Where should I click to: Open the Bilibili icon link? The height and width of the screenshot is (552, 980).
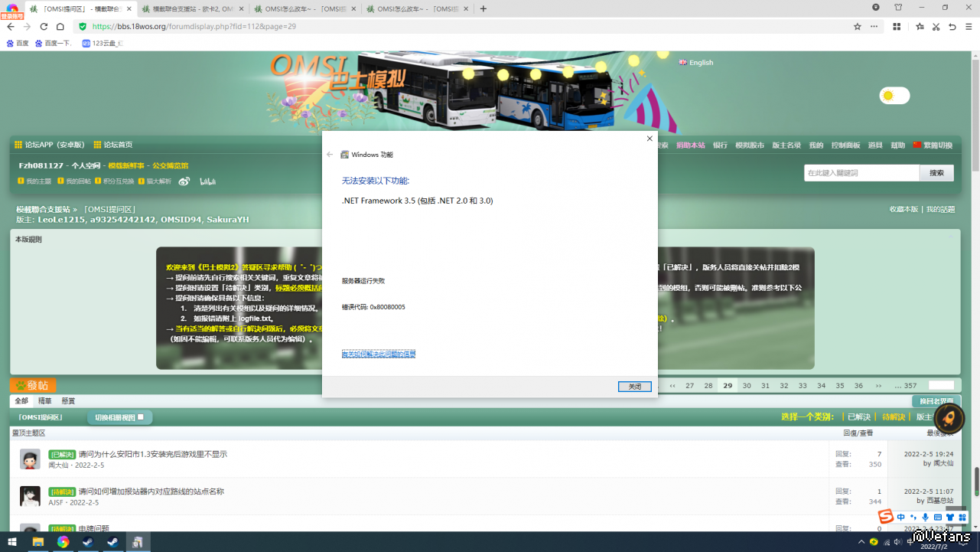pyautogui.click(x=207, y=181)
